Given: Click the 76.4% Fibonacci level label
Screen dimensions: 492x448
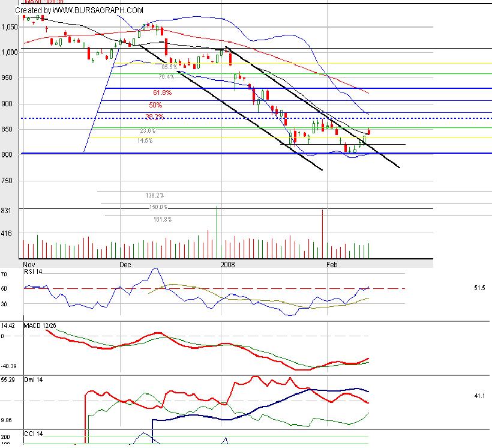Looking at the screenshot, I should click(166, 77).
